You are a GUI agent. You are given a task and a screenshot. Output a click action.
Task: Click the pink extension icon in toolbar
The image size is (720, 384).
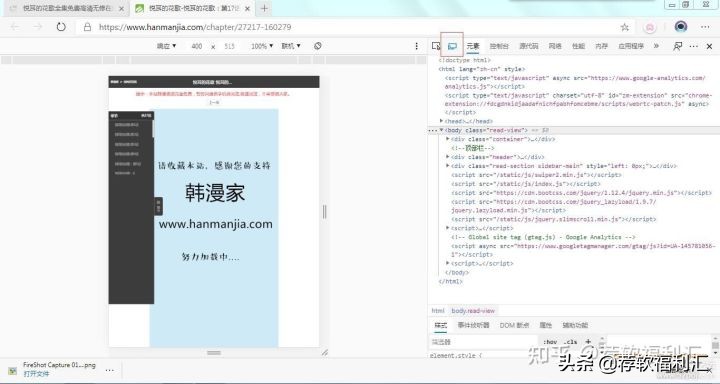(x=650, y=27)
